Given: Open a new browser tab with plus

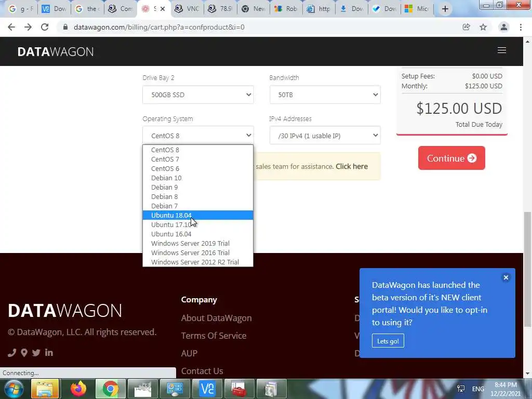Looking at the screenshot, I should pyautogui.click(x=445, y=9).
